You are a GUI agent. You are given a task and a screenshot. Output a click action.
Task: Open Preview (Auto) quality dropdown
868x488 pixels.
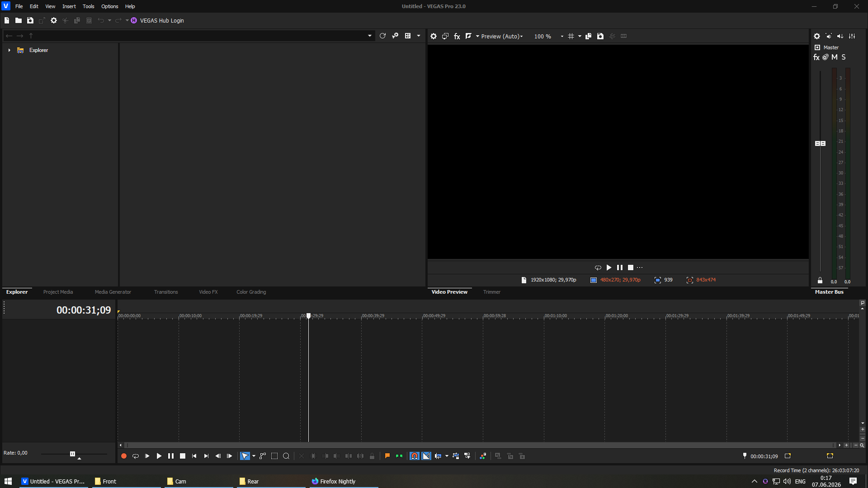502,36
